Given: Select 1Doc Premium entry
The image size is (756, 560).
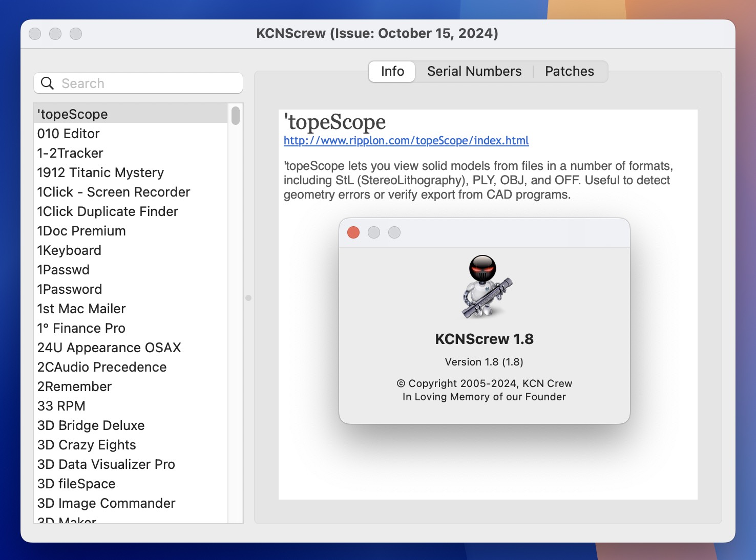Looking at the screenshot, I should tap(131, 230).
